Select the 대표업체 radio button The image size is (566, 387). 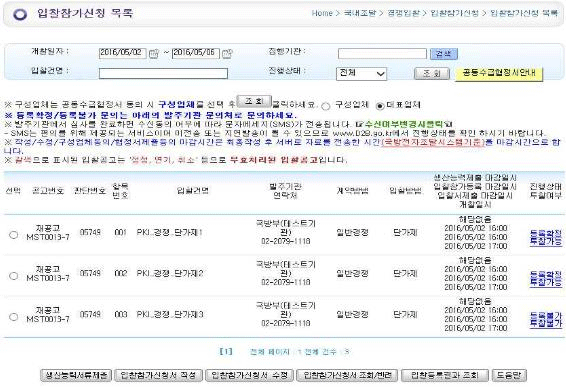click(x=380, y=106)
